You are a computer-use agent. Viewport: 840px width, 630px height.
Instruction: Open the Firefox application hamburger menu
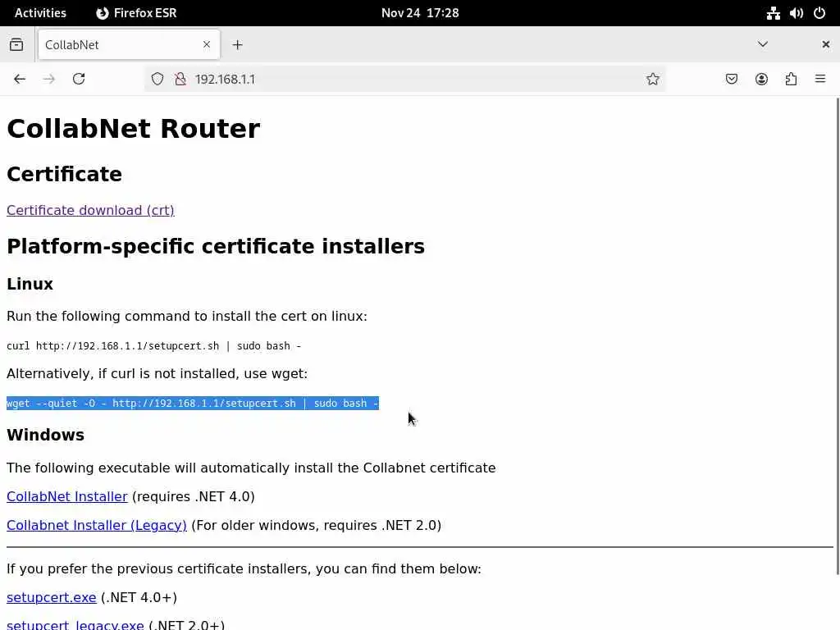tap(820, 80)
